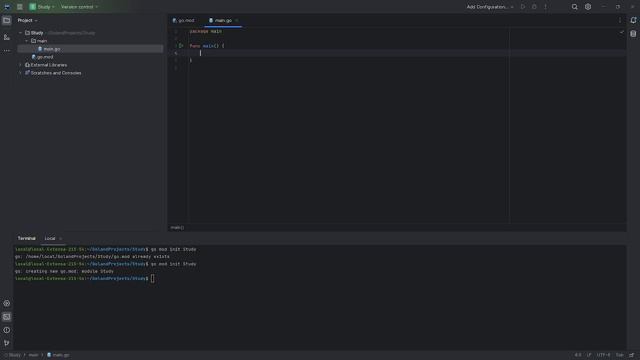The image size is (640, 360).
Task: Run main function via gutter arrow
Action: click(x=181, y=46)
